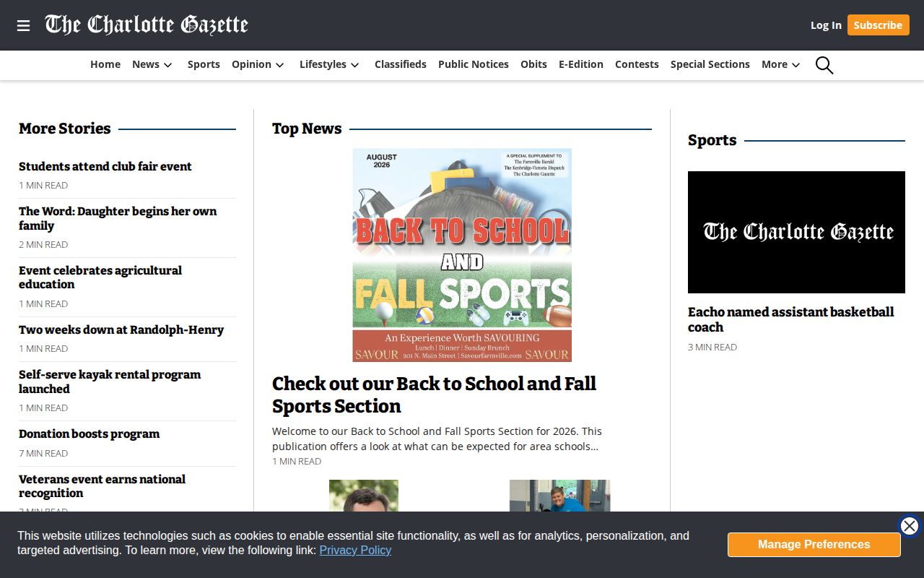The width and height of the screenshot is (924, 578).
Task: Go to the Home page
Action: (105, 64)
